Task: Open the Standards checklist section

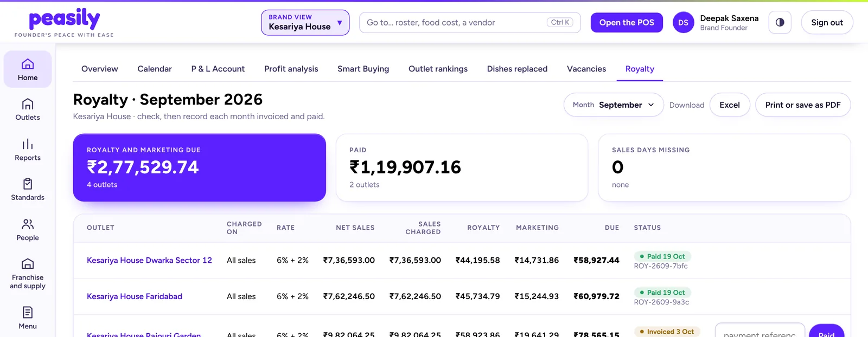Action: click(x=28, y=190)
